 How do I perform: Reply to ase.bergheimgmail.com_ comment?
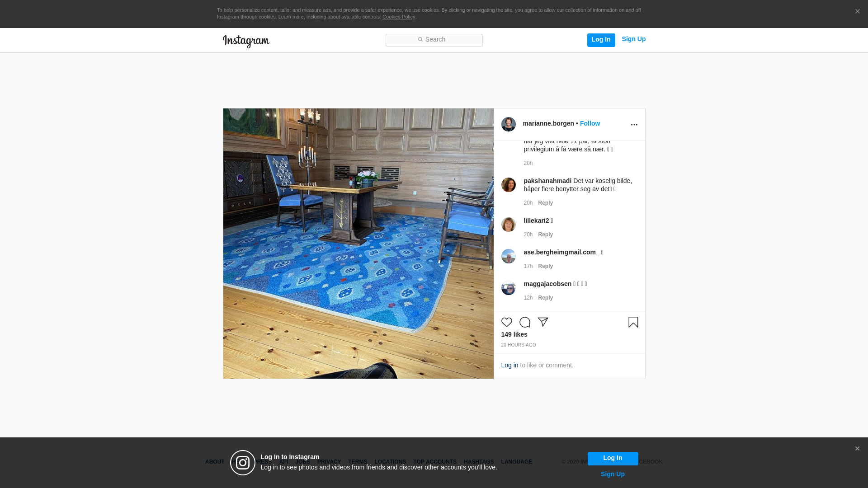click(x=545, y=266)
